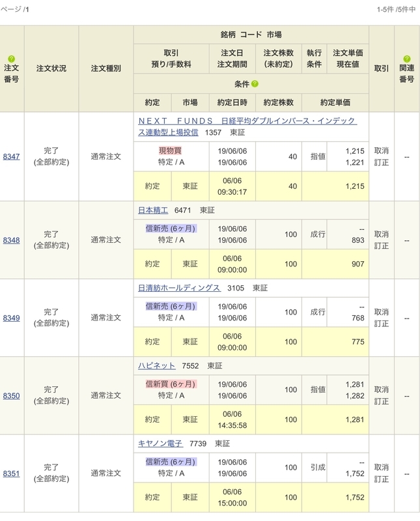Click 信新売 (6ヶ月) label for 日清紡ホールディングス
Image resolution: width=420 pixels, height=521 pixels.
point(171,306)
